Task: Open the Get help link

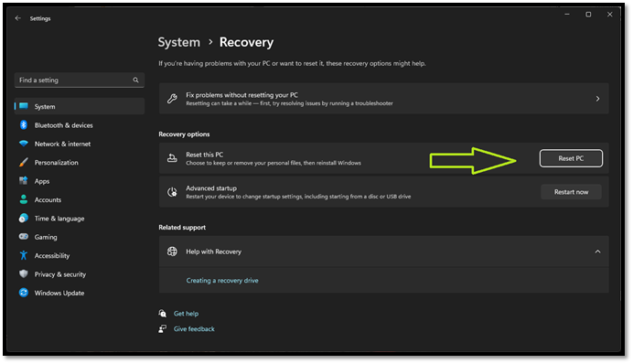Action: click(186, 313)
